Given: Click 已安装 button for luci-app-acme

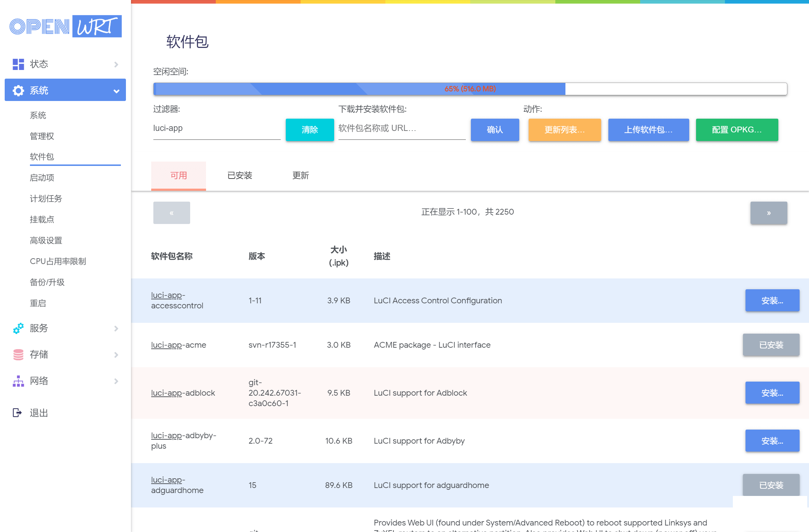Looking at the screenshot, I should [x=771, y=345].
